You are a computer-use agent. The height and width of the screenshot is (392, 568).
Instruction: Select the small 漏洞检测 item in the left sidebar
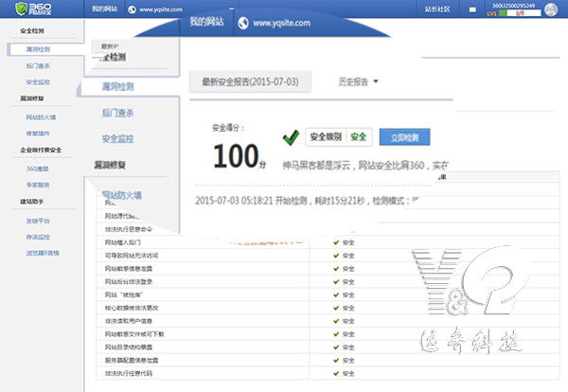[x=38, y=49]
